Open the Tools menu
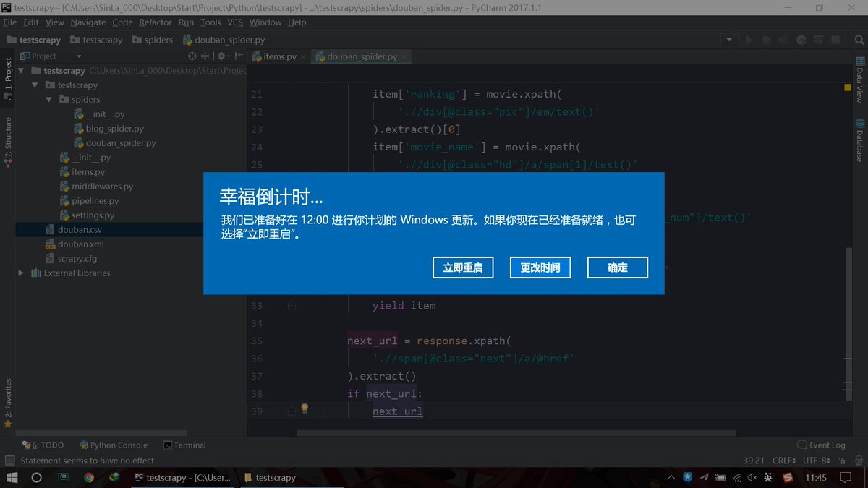868x488 pixels. [x=210, y=22]
